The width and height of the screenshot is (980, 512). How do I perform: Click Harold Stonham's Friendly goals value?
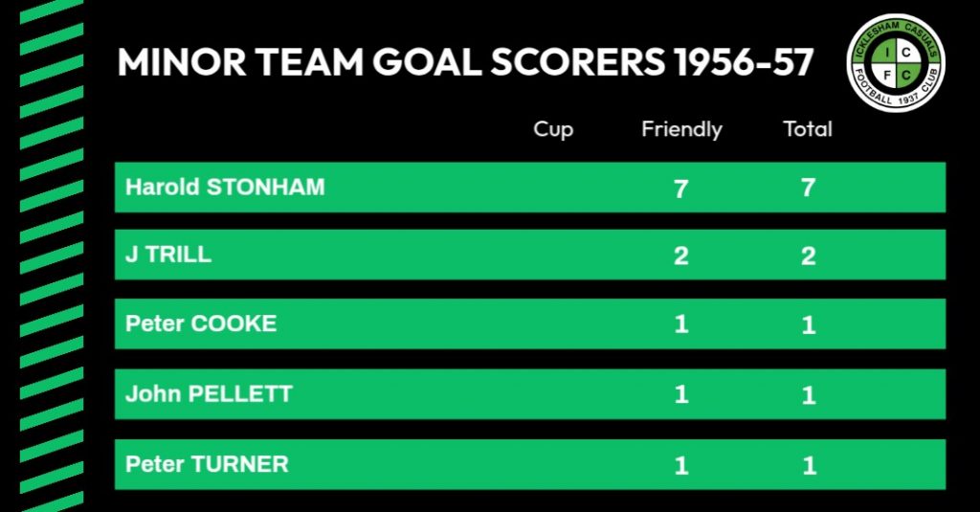(681, 188)
